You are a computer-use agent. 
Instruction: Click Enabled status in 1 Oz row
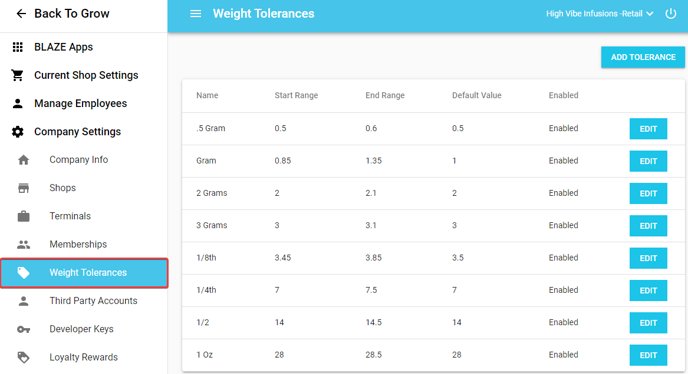pos(563,355)
